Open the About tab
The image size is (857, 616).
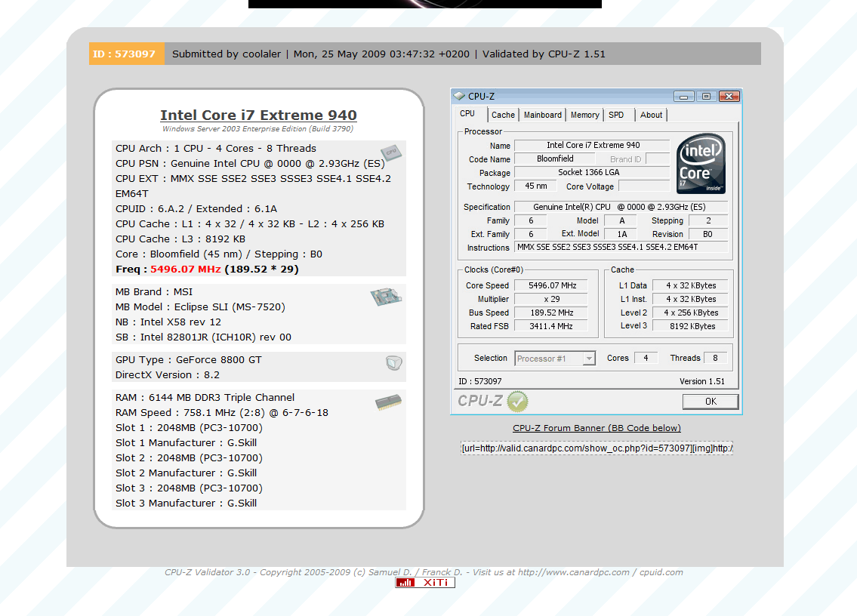coord(651,115)
